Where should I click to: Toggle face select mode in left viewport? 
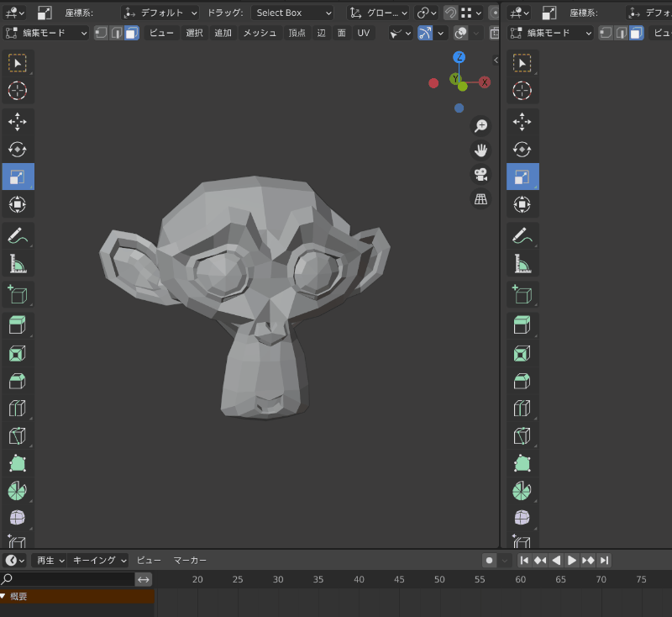point(132,33)
